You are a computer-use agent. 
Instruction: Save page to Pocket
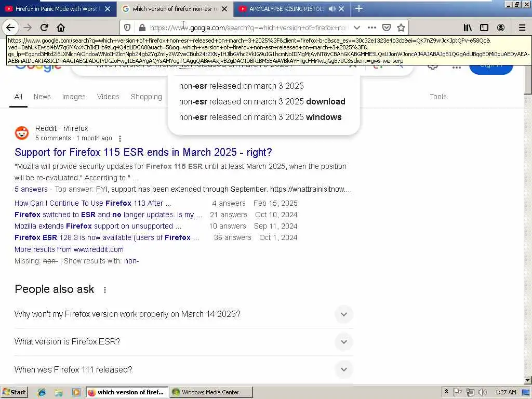(x=387, y=28)
